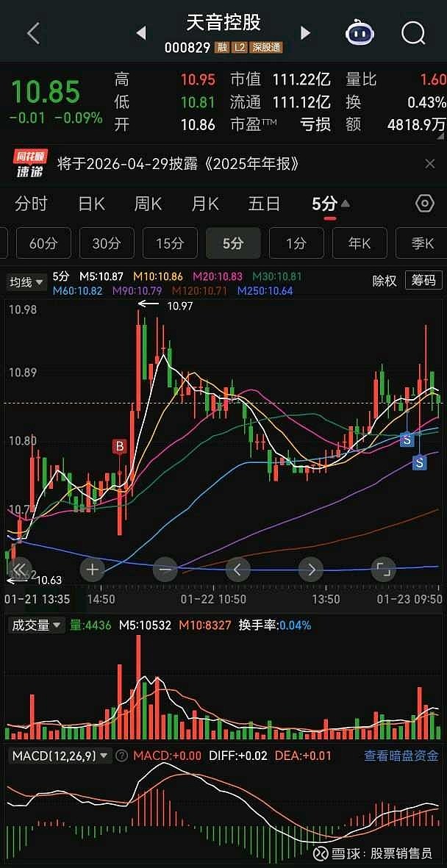
Task: Zoom in the chart with plus button
Action: pos(93,569)
